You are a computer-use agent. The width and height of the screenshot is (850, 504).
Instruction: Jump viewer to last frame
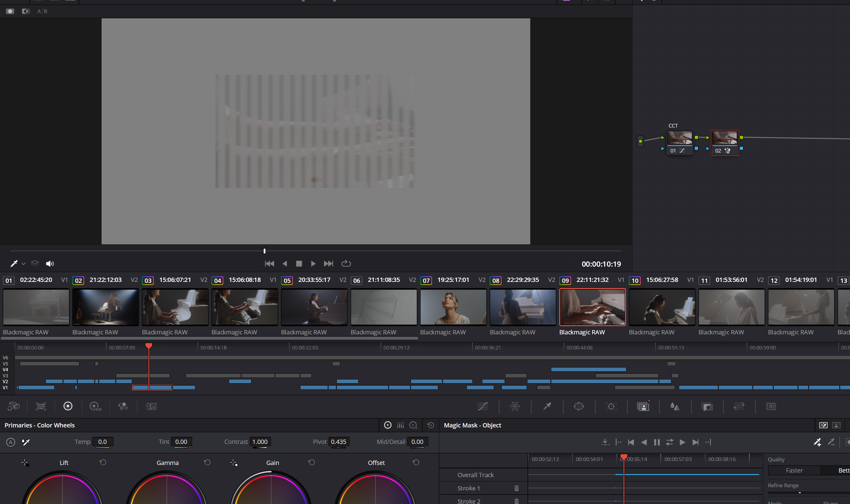pyautogui.click(x=328, y=264)
